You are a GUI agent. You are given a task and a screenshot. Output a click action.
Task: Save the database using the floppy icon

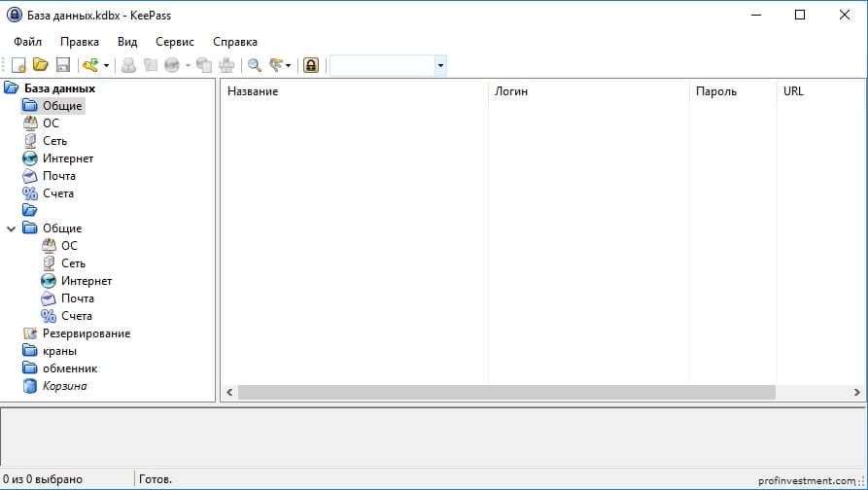tap(63, 65)
